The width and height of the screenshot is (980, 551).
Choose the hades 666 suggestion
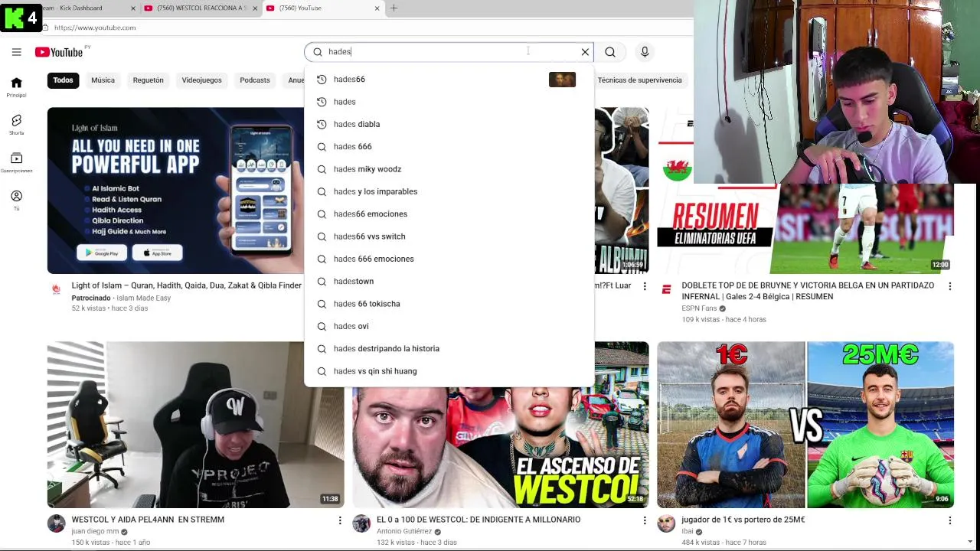click(x=449, y=147)
